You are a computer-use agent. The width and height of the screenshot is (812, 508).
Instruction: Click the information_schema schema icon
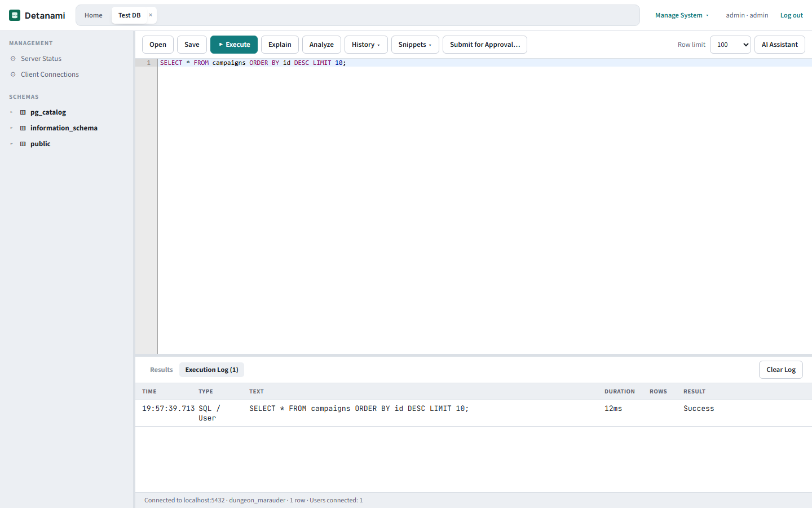click(23, 128)
